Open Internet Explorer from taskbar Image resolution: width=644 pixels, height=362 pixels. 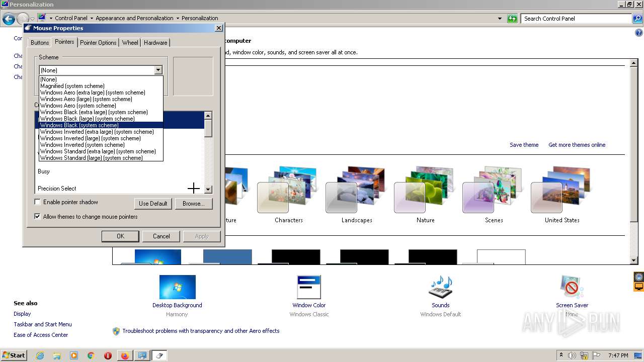point(40,355)
